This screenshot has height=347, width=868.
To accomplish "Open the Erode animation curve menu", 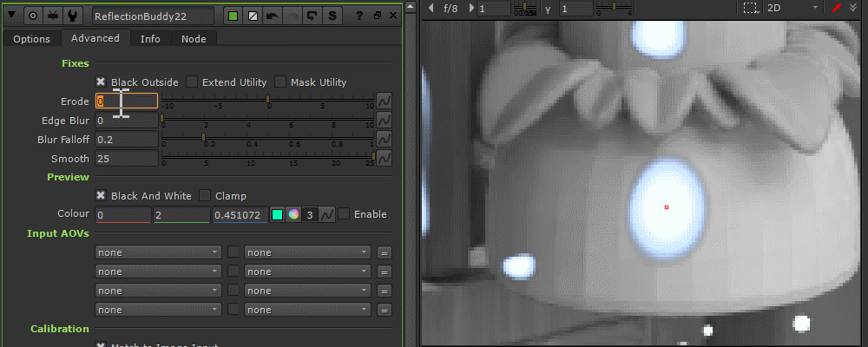I will (385, 101).
